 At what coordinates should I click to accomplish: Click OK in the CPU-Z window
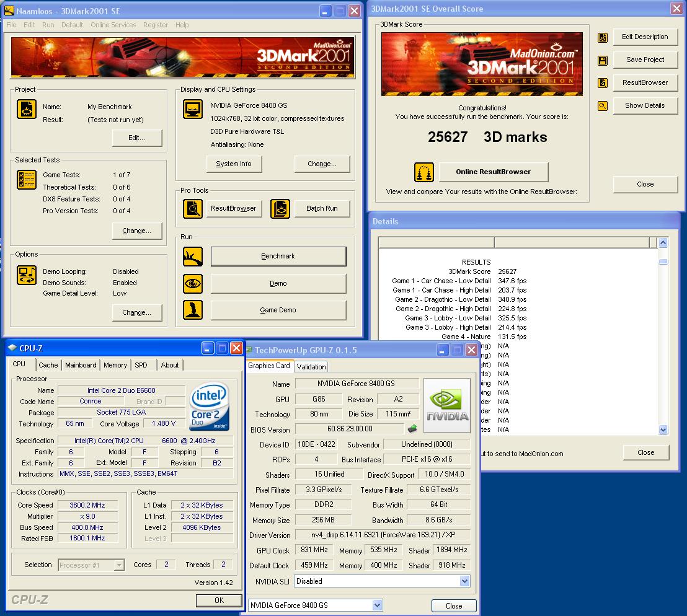point(219,601)
